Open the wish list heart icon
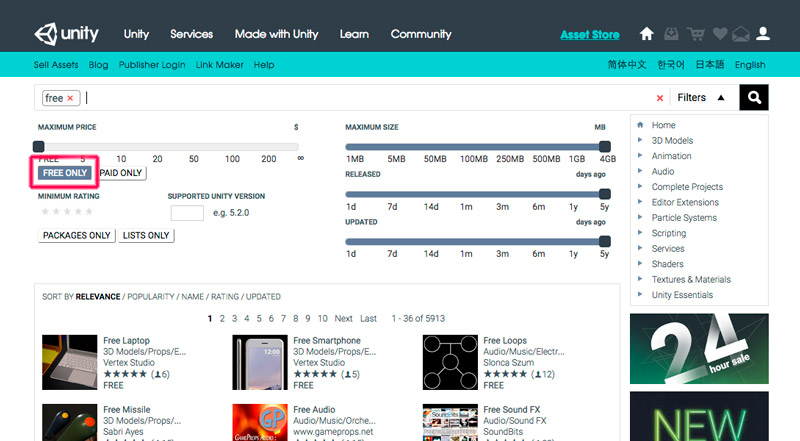This screenshot has width=800, height=441. tap(720, 34)
